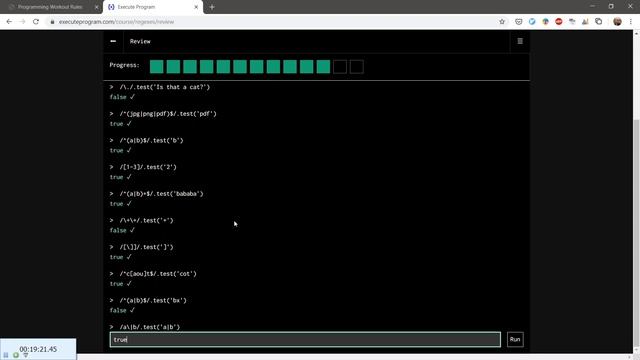Click the true result under the cot test
The height and width of the screenshot is (360, 640).
pyautogui.click(x=116, y=284)
